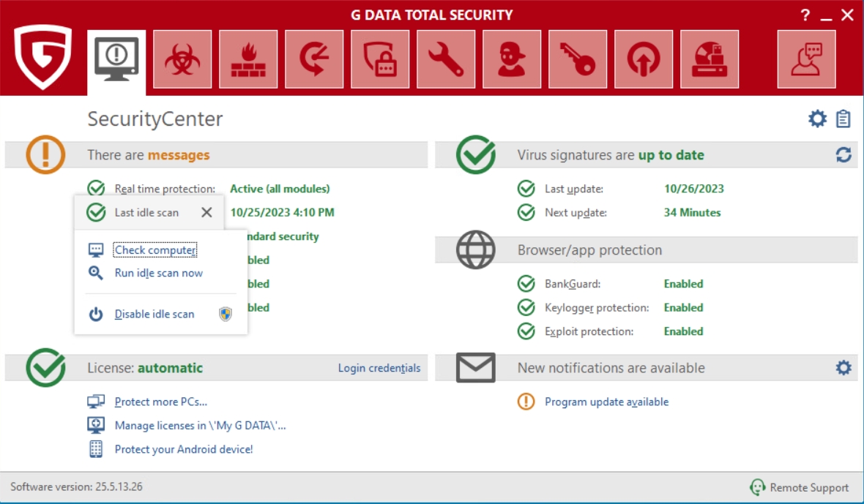Click Keylogger protection Enabled status
This screenshot has width=864, height=504.
(x=683, y=307)
